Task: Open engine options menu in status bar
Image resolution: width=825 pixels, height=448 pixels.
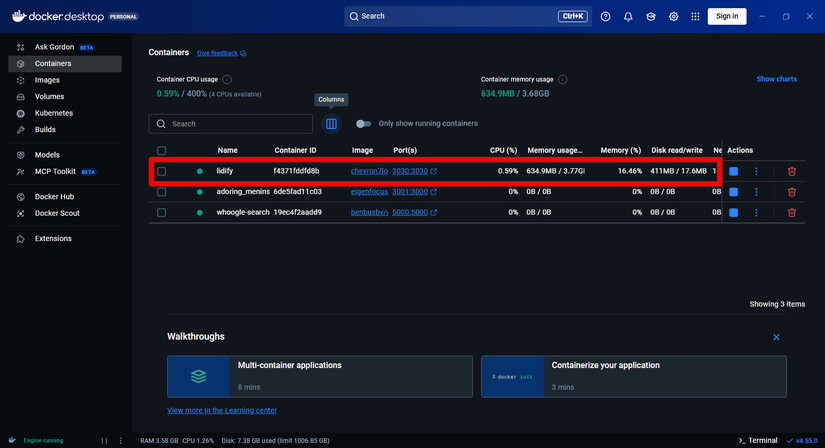Action: point(120,441)
